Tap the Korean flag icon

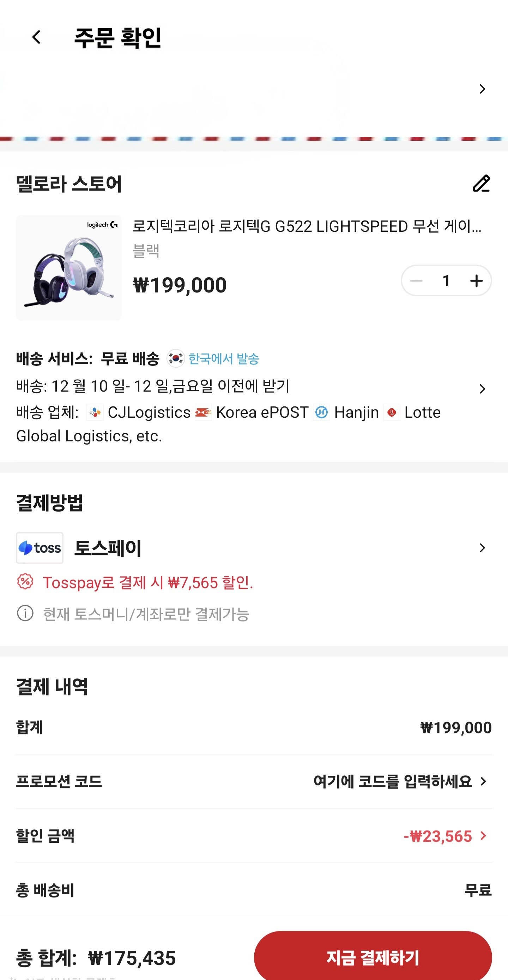pos(175,358)
